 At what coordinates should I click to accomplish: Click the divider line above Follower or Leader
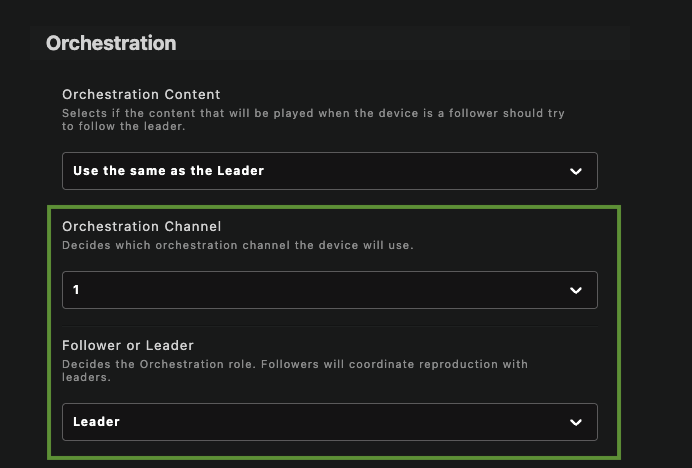pos(330,326)
